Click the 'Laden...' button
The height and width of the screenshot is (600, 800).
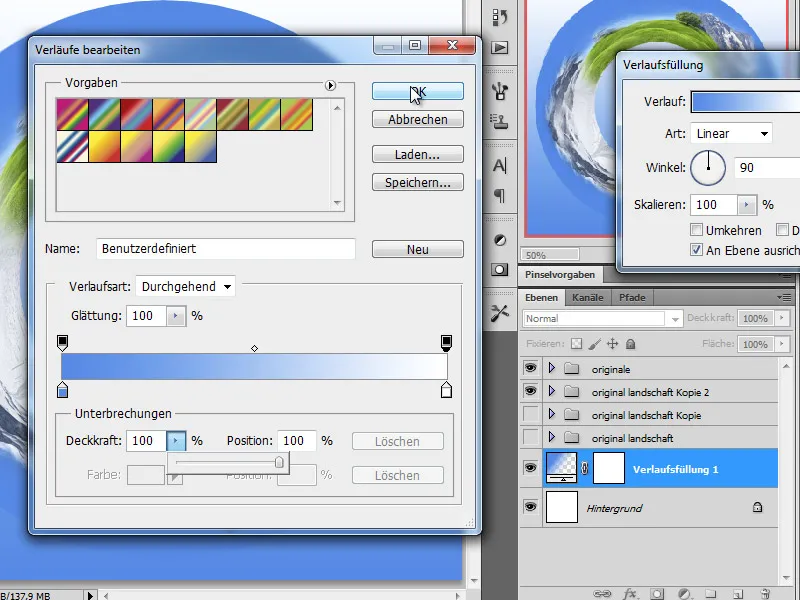tap(418, 154)
